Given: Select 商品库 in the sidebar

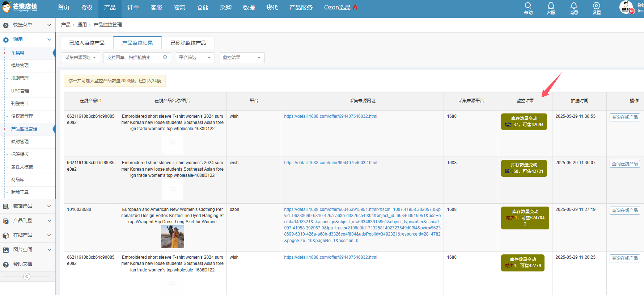Looking at the screenshot, I should tap(18, 180).
